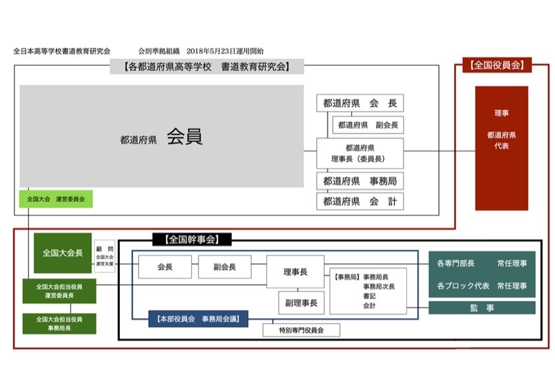
Task: Select the dark green 全国大会長 box
Action: click(63, 253)
